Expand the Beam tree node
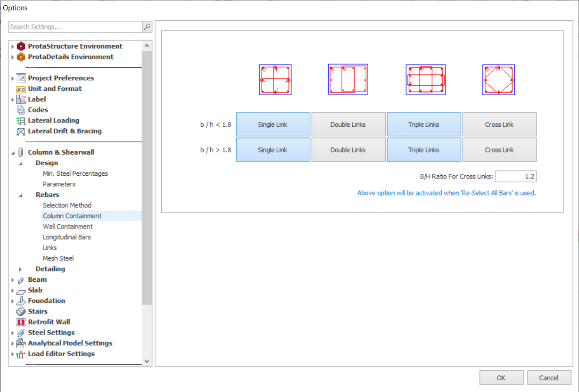This screenshot has width=579, height=392. (13, 280)
